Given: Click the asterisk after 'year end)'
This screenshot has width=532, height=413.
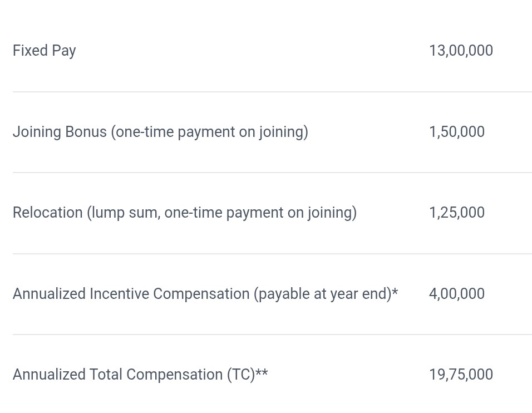Looking at the screenshot, I should coord(395,291).
